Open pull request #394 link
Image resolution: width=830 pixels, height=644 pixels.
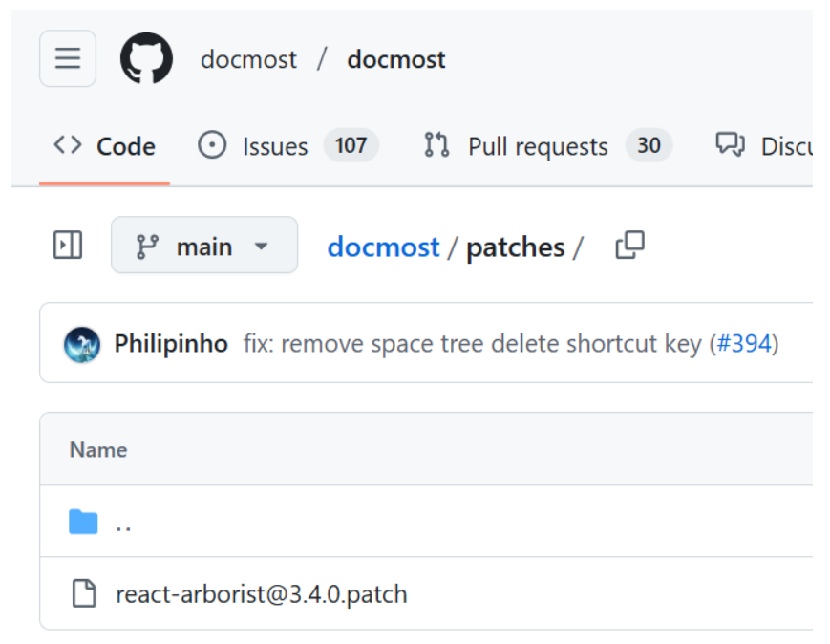(x=744, y=344)
